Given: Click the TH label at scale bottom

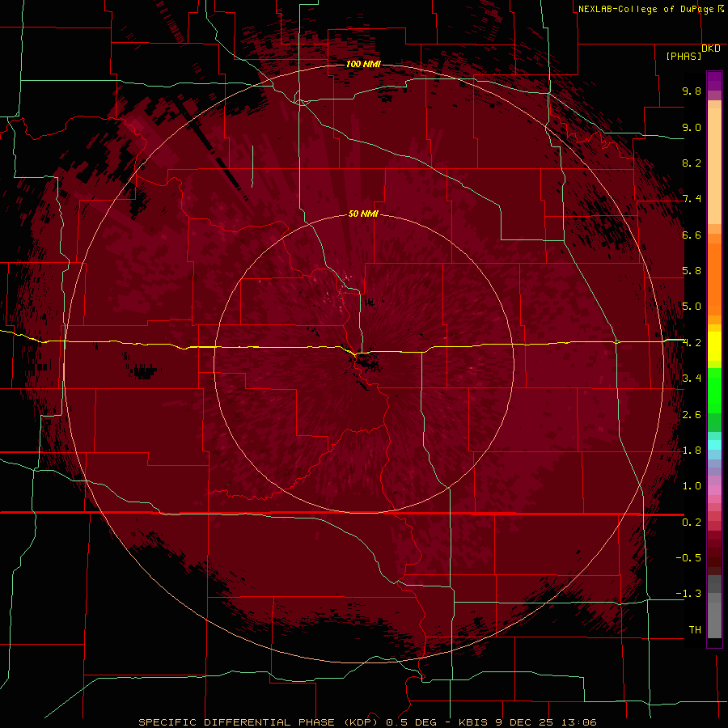Looking at the screenshot, I should 695,630.
